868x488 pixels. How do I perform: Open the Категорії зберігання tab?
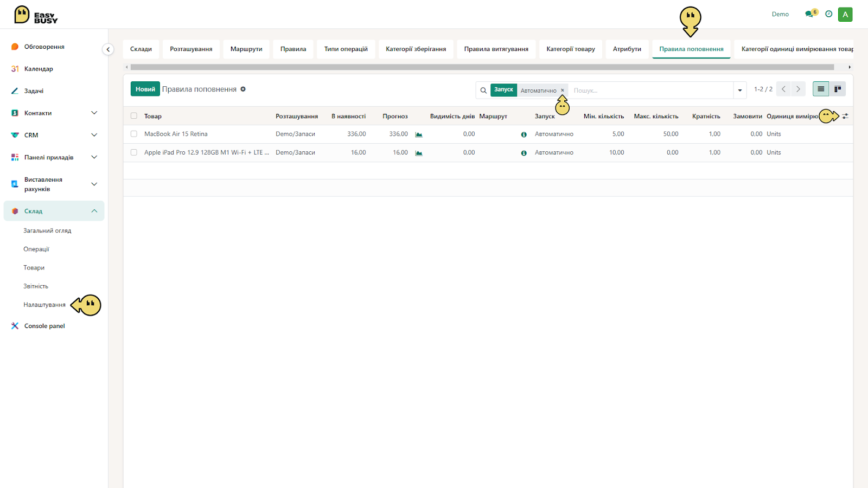point(416,49)
